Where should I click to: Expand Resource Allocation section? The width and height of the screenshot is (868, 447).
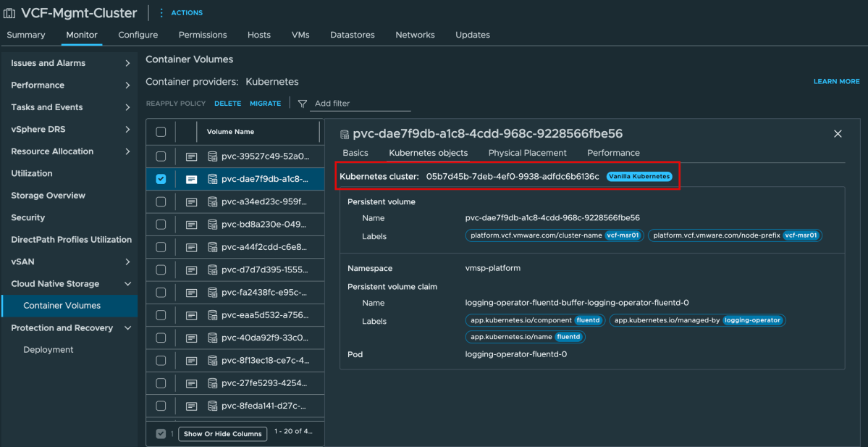tap(127, 151)
